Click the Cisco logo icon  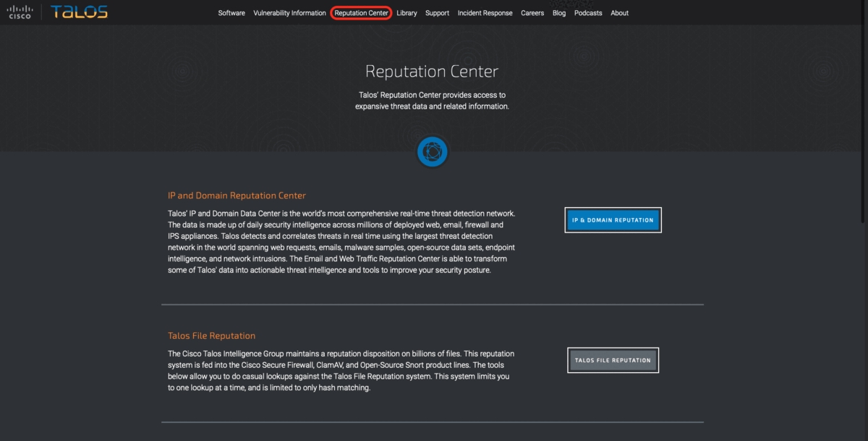tap(20, 12)
